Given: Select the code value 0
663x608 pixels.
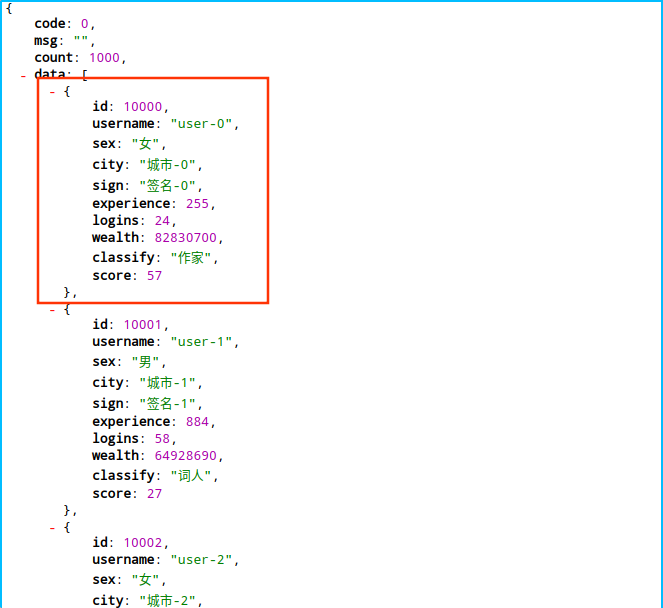Looking at the screenshot, I should tap(85, 24).
